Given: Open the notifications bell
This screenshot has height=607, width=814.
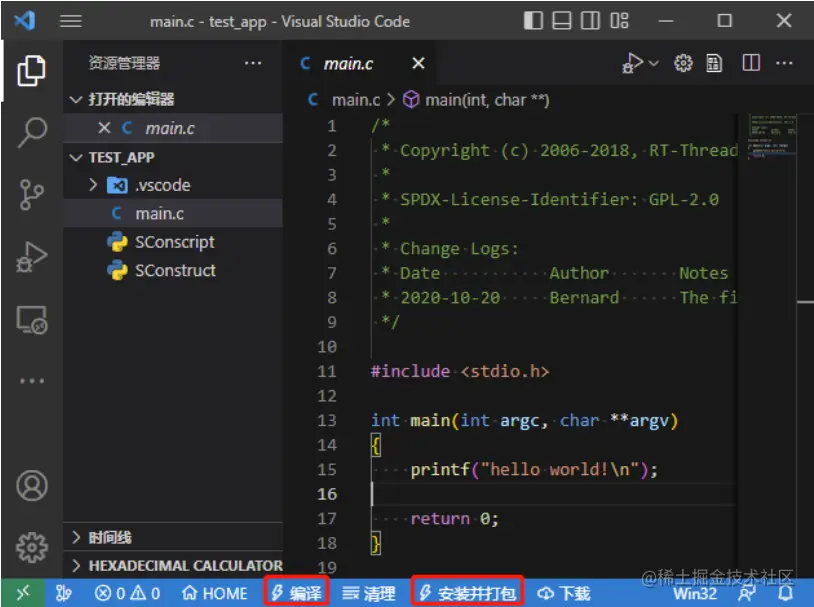Looking at the screenshot, I should 785,593.
